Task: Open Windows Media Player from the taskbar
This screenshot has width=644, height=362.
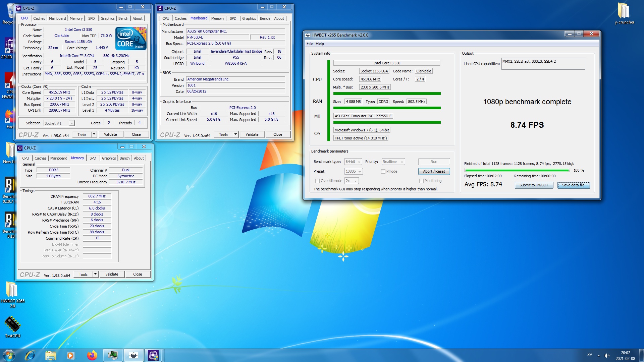Action: tap(71, 355)
